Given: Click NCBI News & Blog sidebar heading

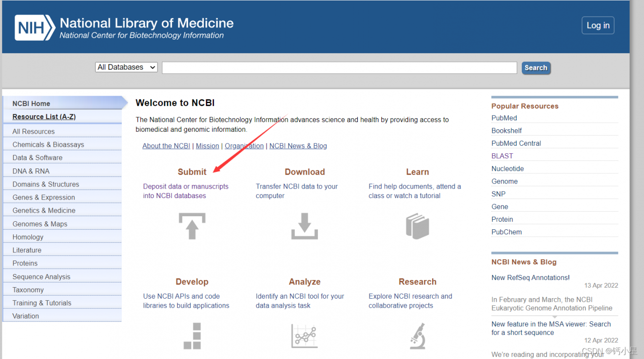Looking at the screenshot, I should [524, 262].
